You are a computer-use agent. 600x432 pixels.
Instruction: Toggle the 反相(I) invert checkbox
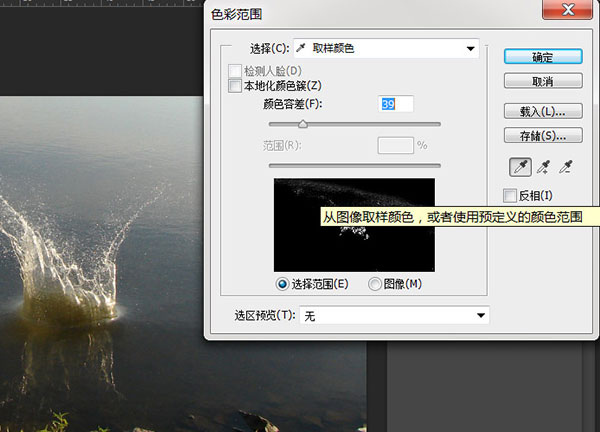pos(511,195)
